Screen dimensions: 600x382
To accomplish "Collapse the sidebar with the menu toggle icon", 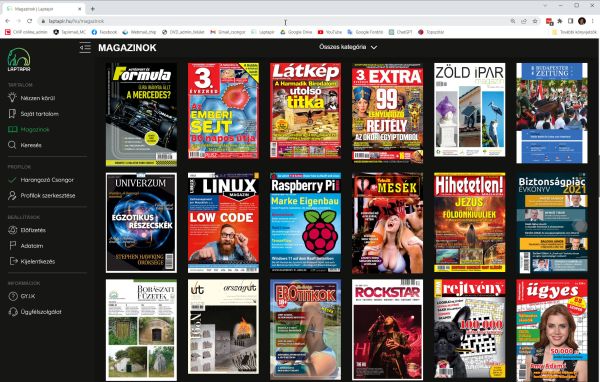I will [85, 47].
